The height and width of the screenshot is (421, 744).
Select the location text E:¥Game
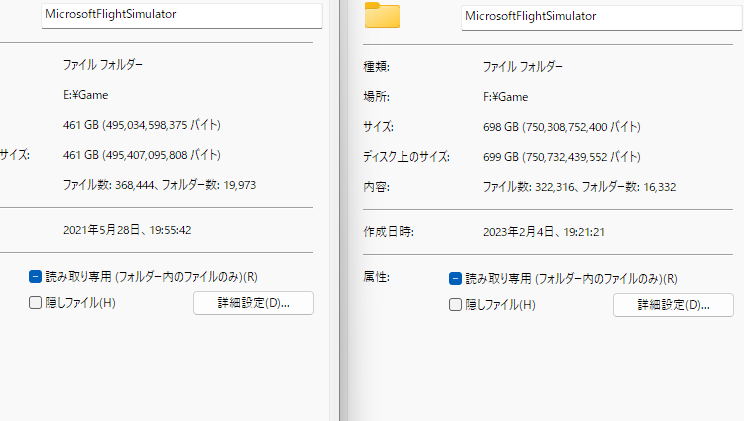pos(85,95)
